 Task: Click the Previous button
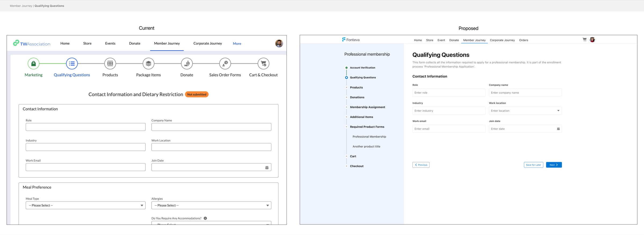coord(421,165)
